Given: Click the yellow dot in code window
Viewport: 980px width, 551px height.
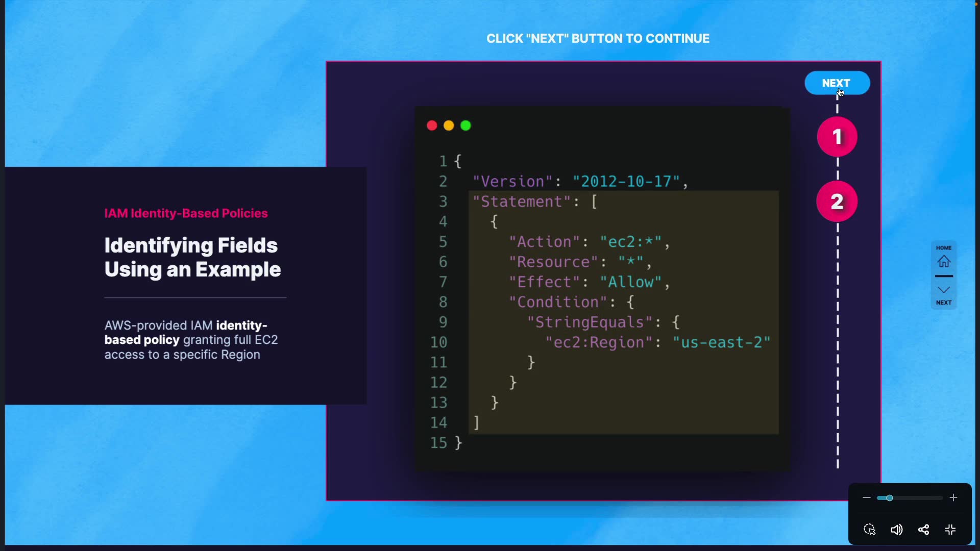Looking at the screenshot, I should pos(449,126).
